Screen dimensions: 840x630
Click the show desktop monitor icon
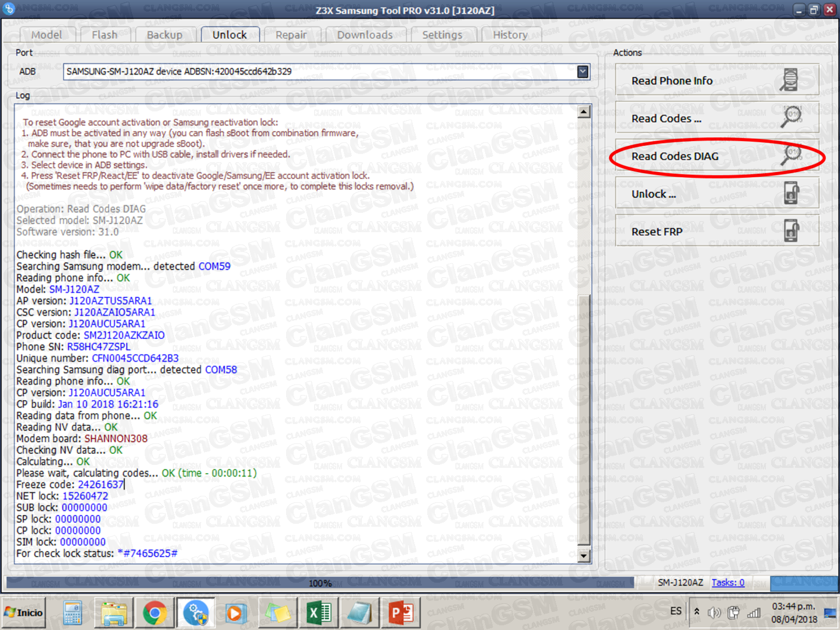[x=830, y=612]
